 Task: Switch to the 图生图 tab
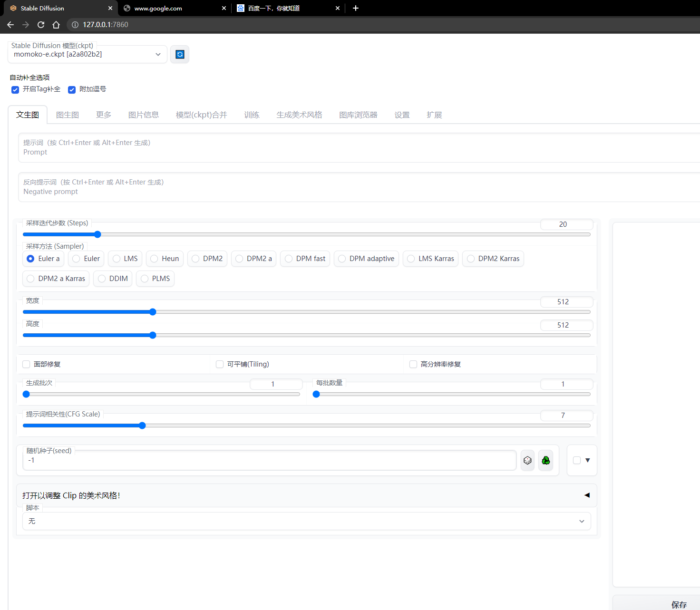[x=67, y=115]
